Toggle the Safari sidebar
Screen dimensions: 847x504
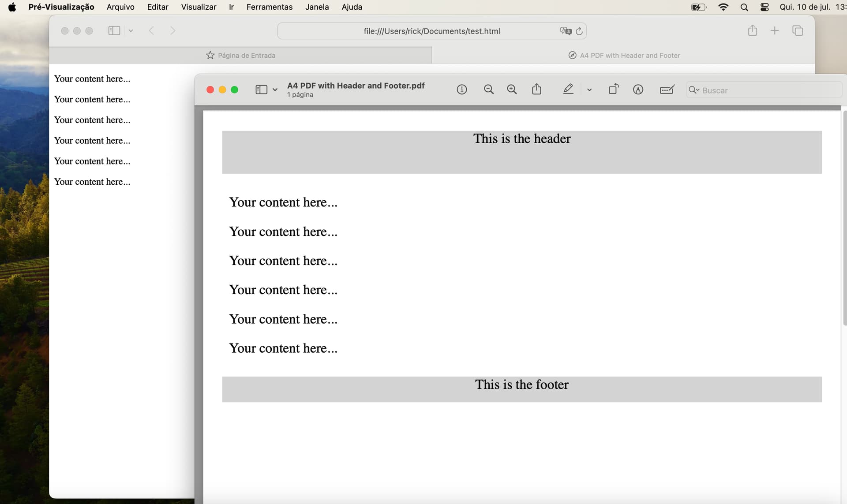(114, 30)
